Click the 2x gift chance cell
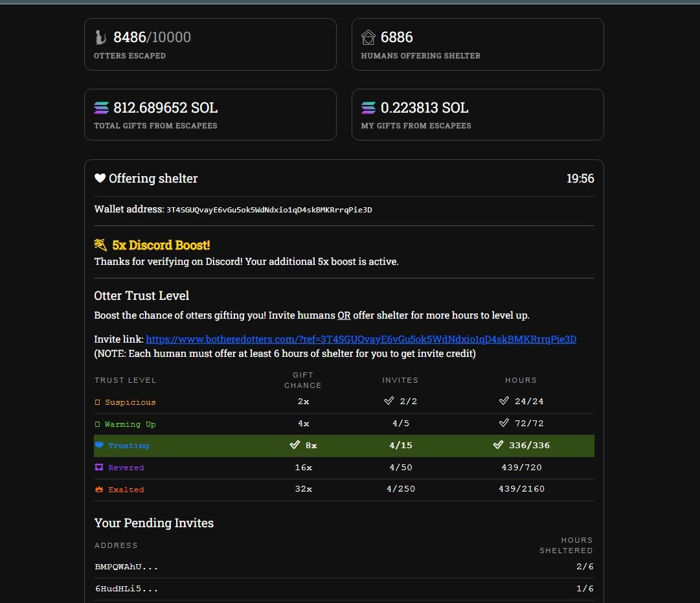The height and width of the screenshot is (603, 700). tap(304, 402)
